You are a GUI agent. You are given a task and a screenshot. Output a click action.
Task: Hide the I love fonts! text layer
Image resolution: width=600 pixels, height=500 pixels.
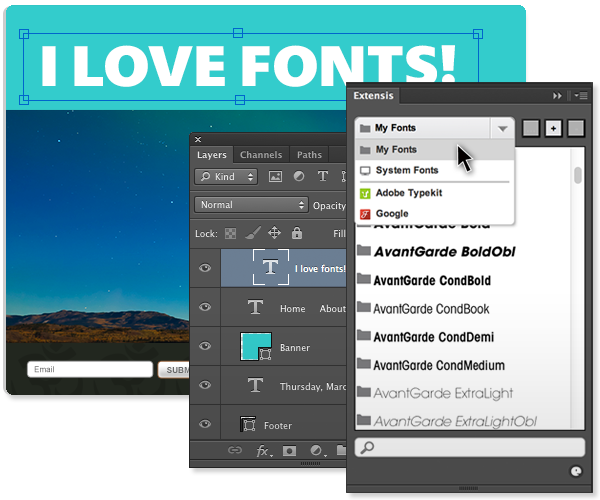(x=205, y=268)
